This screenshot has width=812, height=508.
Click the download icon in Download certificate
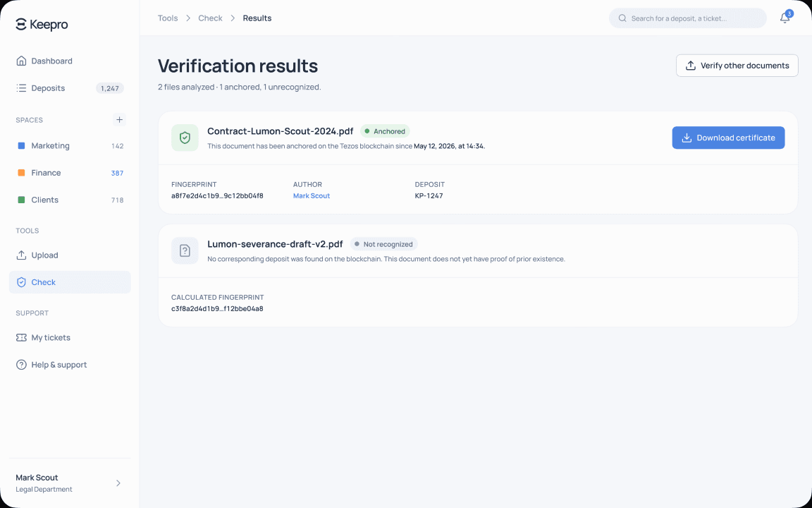coord(687,138)
